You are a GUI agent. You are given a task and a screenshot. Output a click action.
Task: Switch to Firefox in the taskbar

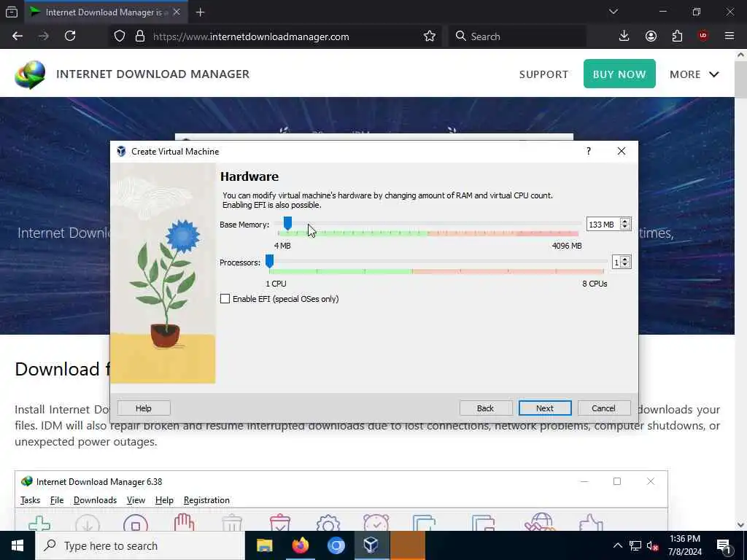point(300,545)
